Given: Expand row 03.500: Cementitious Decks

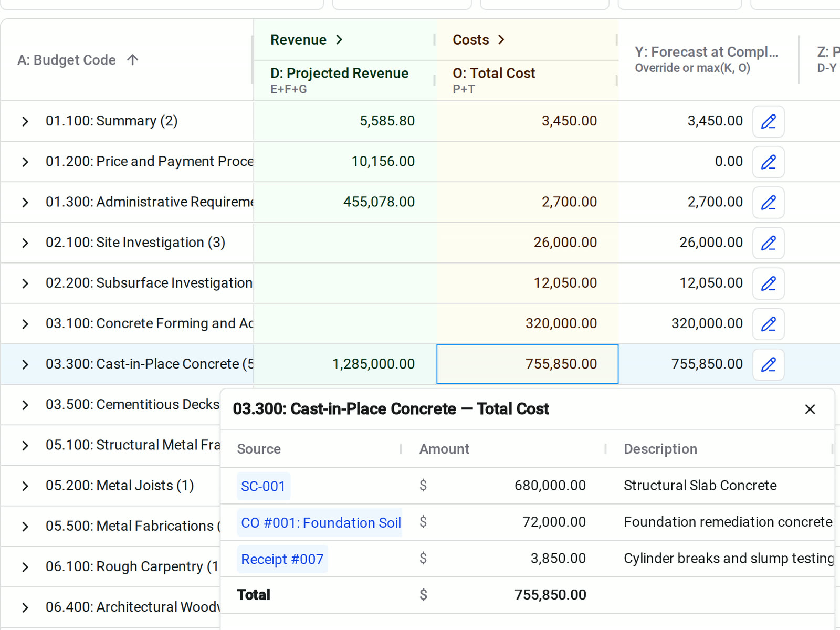Looking at the screenshot, I should tap(25, 405).
